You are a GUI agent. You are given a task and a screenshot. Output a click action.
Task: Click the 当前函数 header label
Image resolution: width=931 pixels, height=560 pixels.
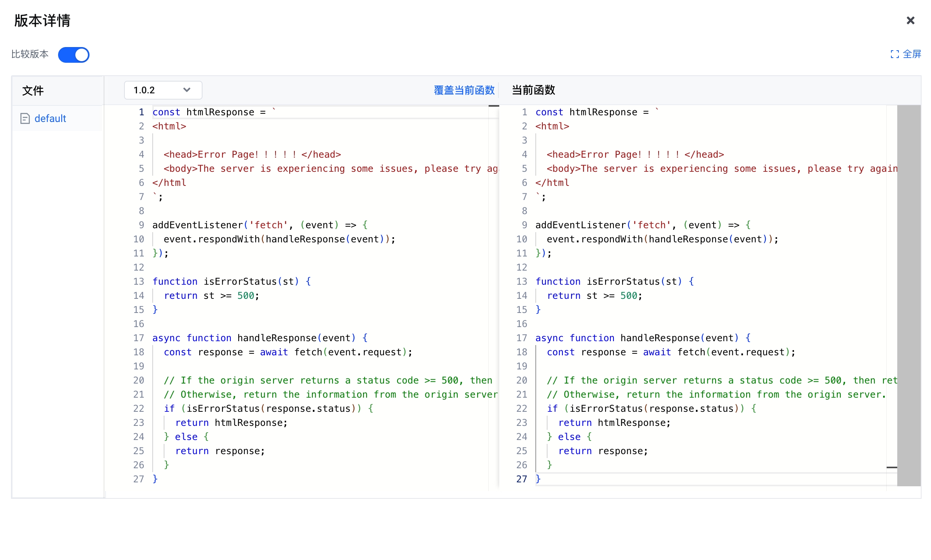(x=533, y=90)
